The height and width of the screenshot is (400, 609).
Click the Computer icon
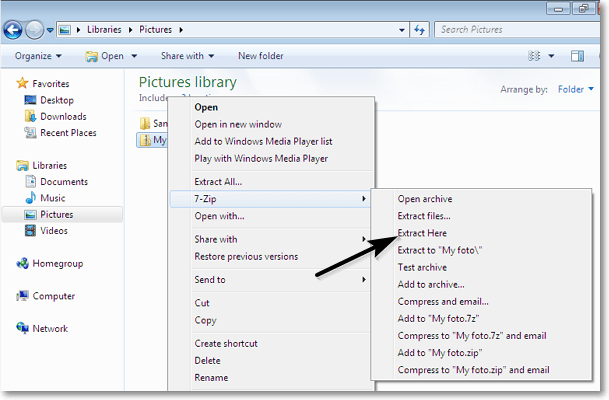coord(22,296)
